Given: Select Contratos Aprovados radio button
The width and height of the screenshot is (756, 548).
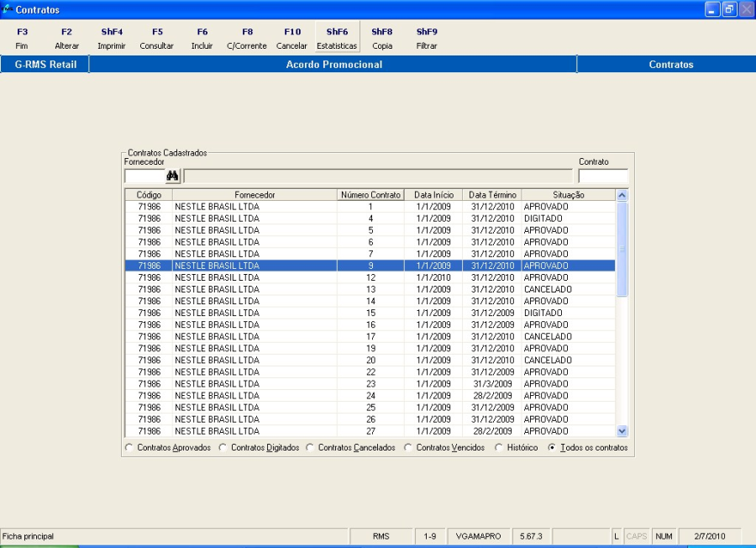Looking at the screenshot, I should (129, 448).
